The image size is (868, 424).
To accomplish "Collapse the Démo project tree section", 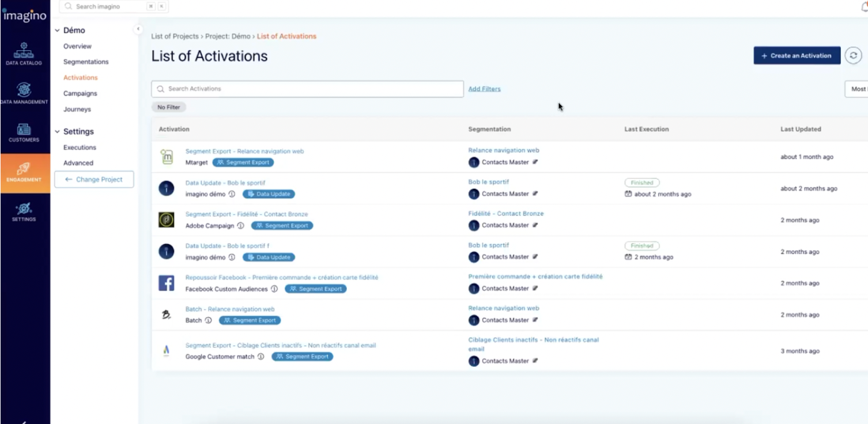I will point(57,31).
